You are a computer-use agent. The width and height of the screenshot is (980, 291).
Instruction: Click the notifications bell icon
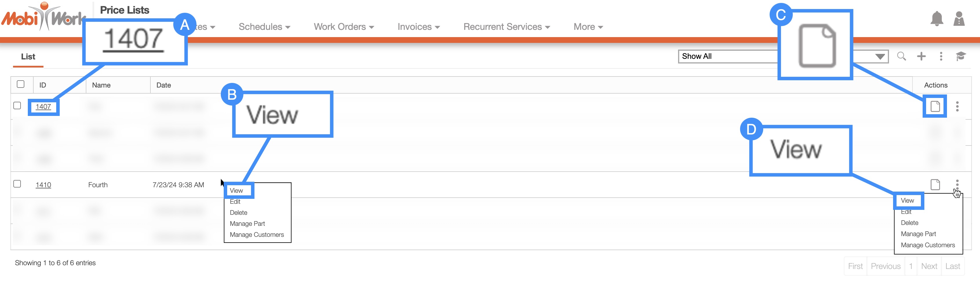point(937,19)
